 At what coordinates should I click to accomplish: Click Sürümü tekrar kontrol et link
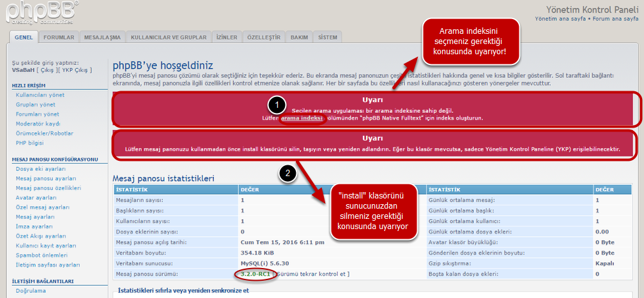312,274
